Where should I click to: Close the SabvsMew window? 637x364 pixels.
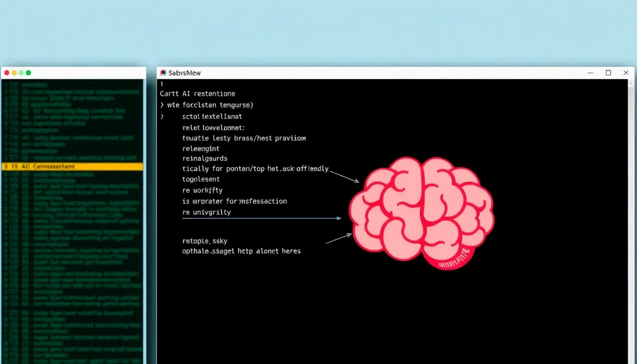(626, 73)
